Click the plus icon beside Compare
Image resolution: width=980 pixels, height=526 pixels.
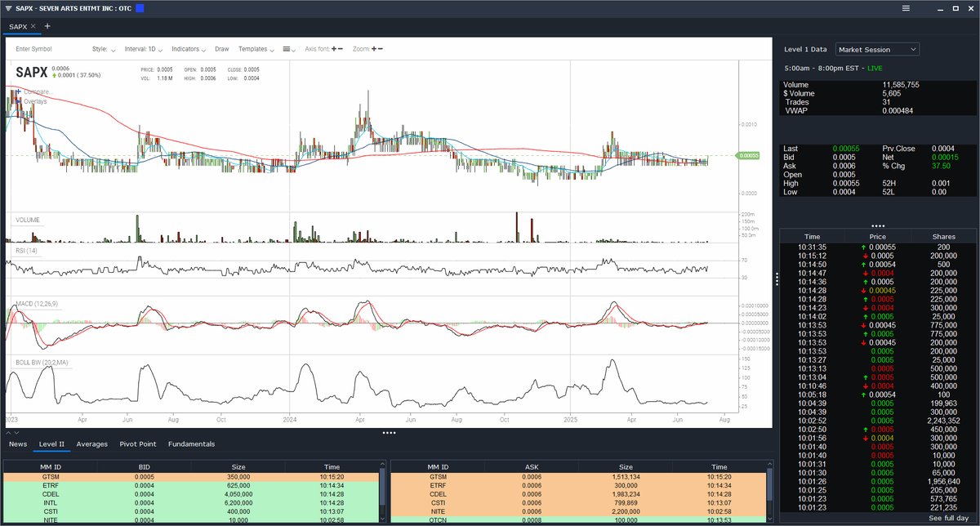(x=20, y=91)
